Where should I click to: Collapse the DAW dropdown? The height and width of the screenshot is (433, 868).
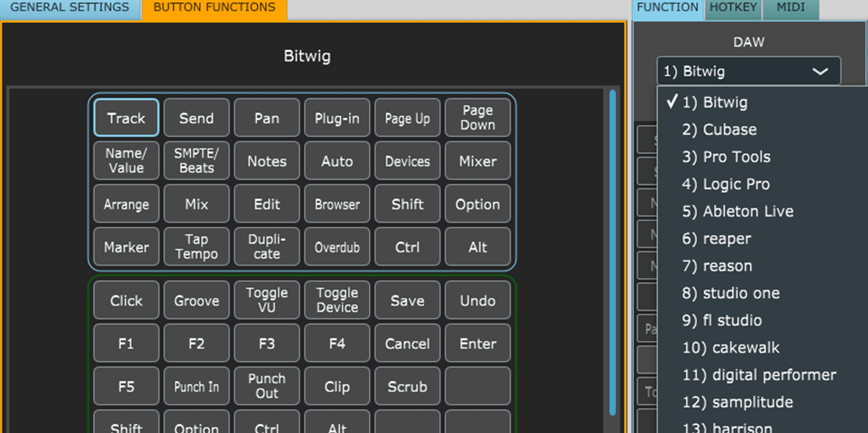point(820,71)
